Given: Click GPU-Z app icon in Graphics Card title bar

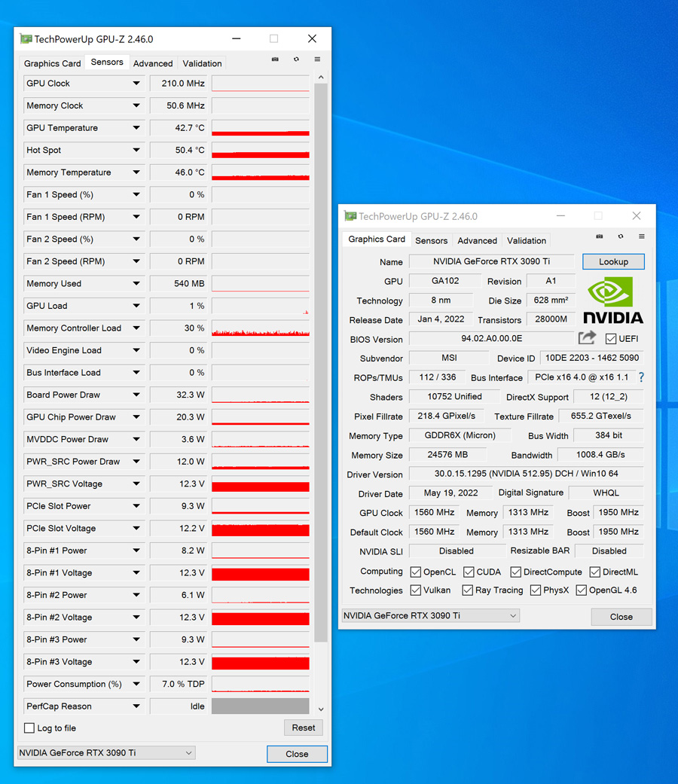Looking at the screenshot, I should pos(350,216).
